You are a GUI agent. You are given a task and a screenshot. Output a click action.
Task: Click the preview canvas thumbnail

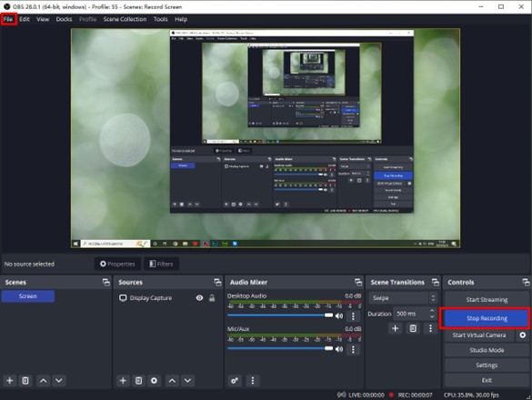coord(266,138)
